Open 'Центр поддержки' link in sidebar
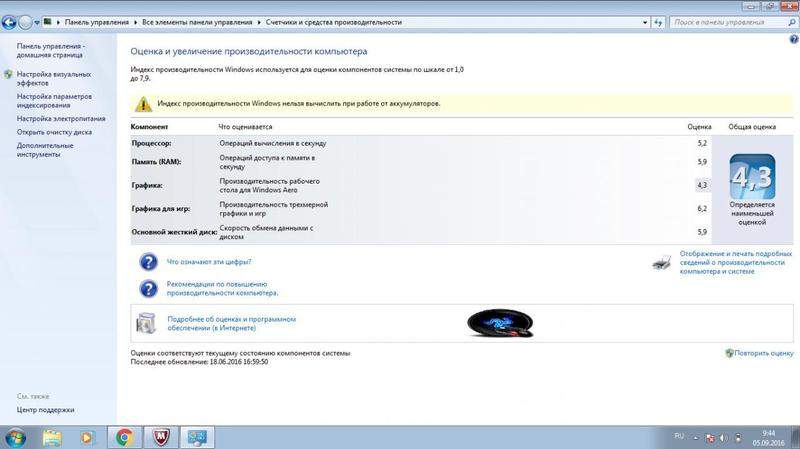Image resolution: width=800 pixels, height=449 pixels. pyautogui.click(x=45, y=410)
